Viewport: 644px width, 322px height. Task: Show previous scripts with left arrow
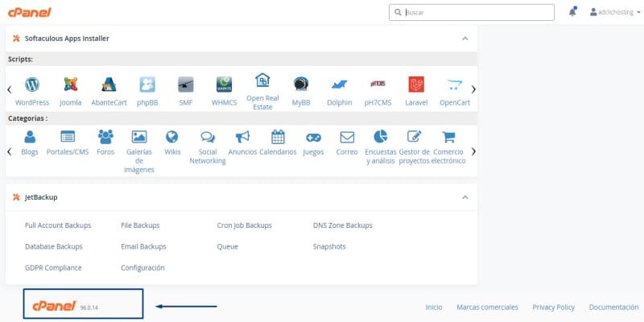10,89
